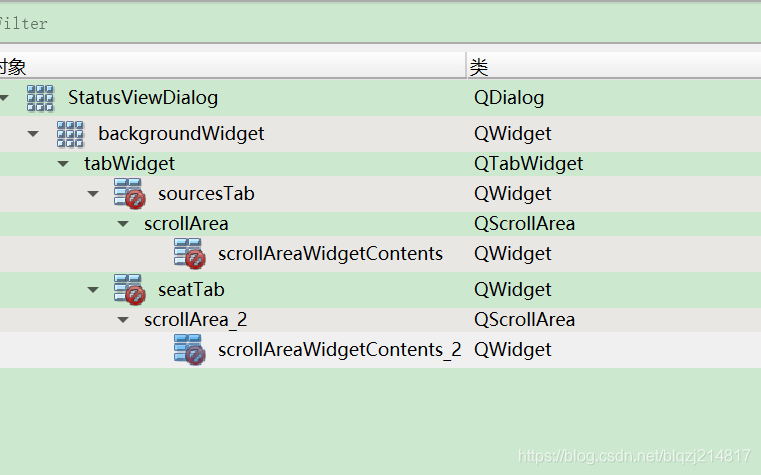Select the scrollAreaWidgetContents_2 object name
The height and width of the screenshot is (475, 761).
339,350
